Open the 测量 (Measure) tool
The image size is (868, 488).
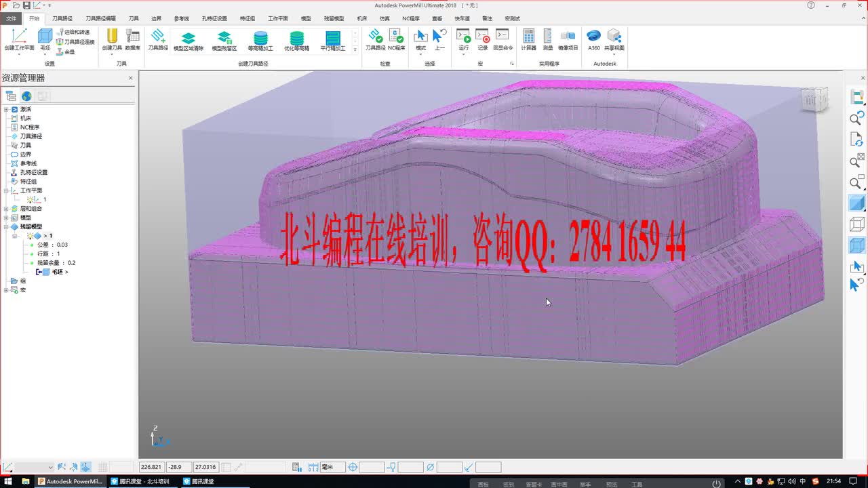tap(548, 36)
